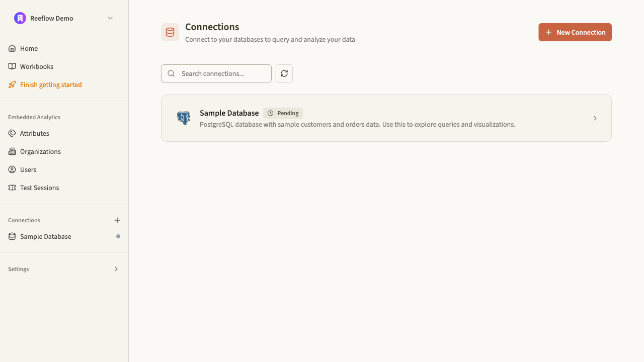Viewport: 644px width, 362px height.
Task: Click the status dot next to Sample Database
Action: (x=118, y=236)
